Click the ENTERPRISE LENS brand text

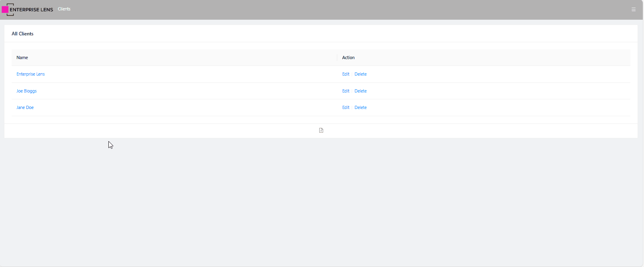pos(31,10)
